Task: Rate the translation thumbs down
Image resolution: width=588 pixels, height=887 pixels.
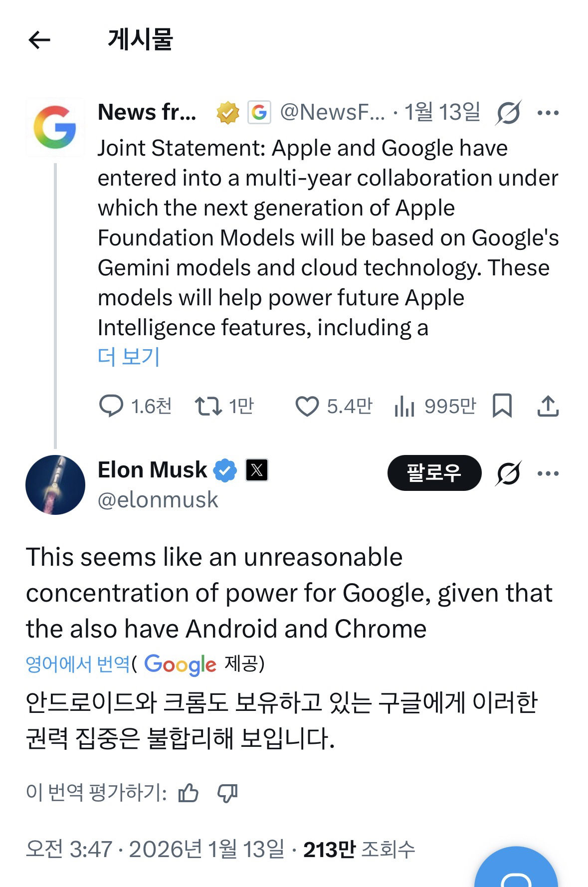Action: (227, 793)
